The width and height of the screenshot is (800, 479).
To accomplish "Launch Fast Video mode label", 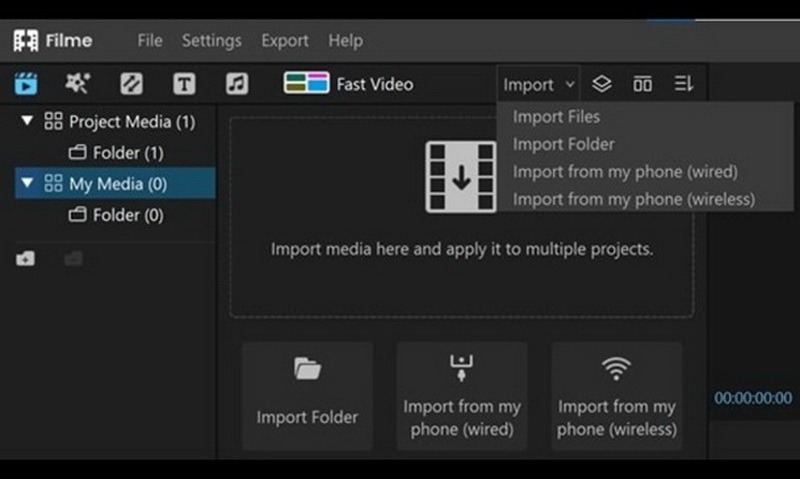I will coord(375,84).
